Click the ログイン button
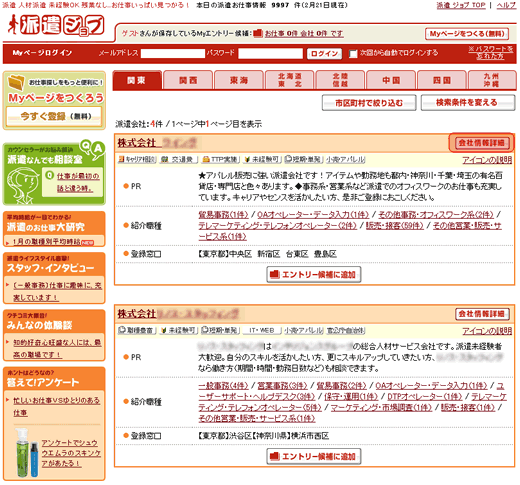520x485 pixels. point(324,53)
